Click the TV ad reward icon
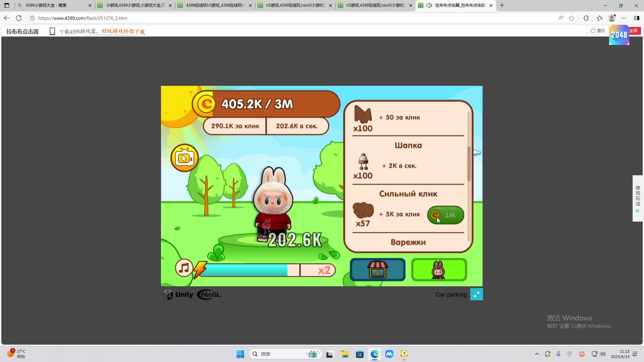Screen dimensions: 644x362 pos(184,158)
